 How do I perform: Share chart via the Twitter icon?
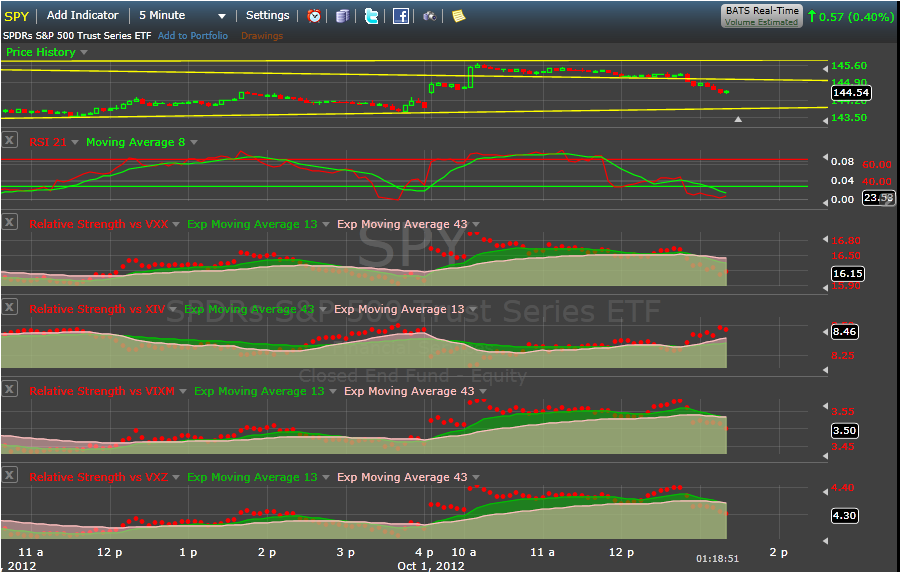tap(372, 16)
